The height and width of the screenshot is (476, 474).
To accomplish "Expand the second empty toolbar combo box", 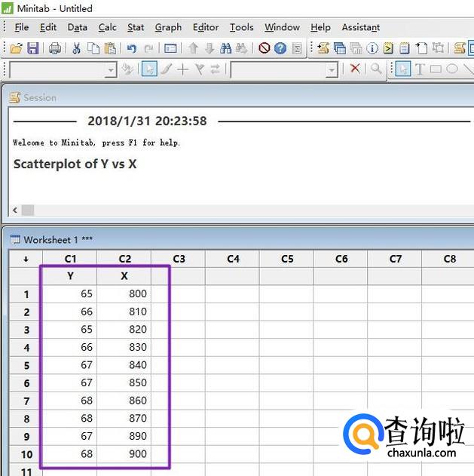I will (x=332, y=70).
